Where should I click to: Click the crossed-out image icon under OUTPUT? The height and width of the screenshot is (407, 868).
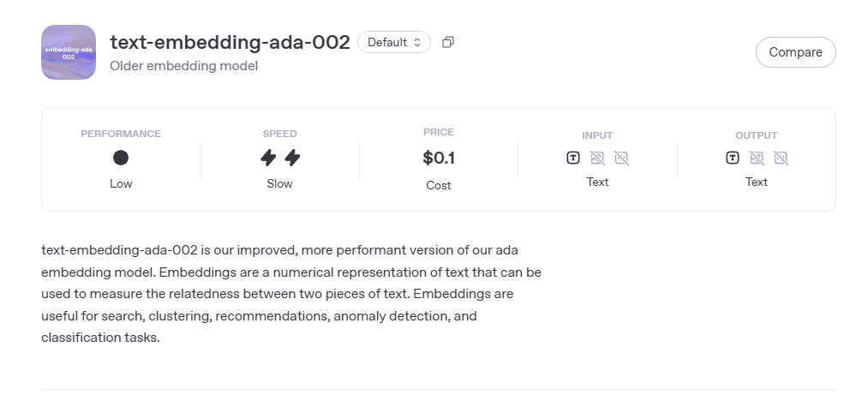pyautogui.click(x=757, y=158)
